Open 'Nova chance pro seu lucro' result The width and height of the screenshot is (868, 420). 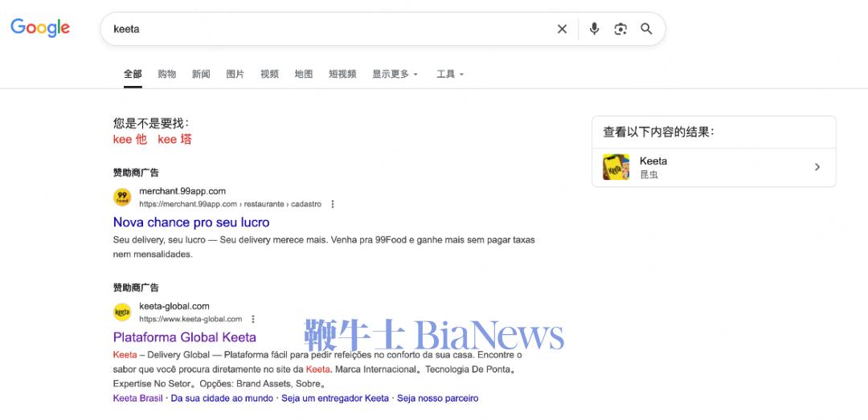point(191,222)
